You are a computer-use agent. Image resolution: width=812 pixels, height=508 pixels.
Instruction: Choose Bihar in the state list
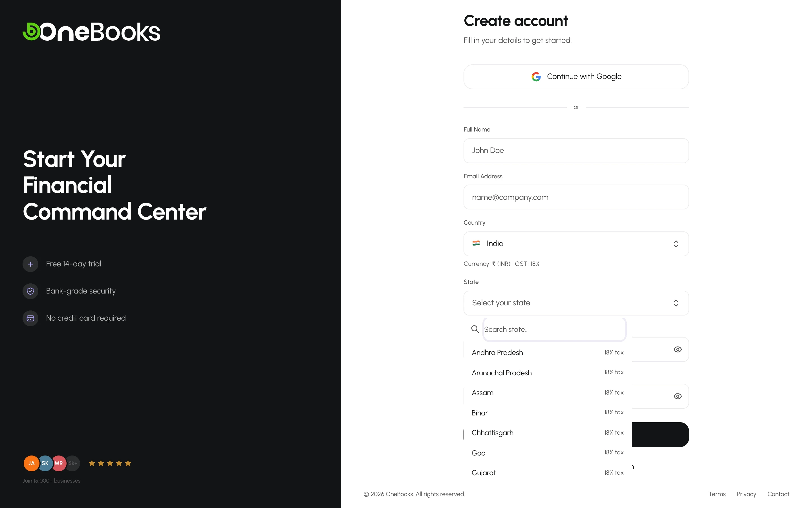point(548,413)
